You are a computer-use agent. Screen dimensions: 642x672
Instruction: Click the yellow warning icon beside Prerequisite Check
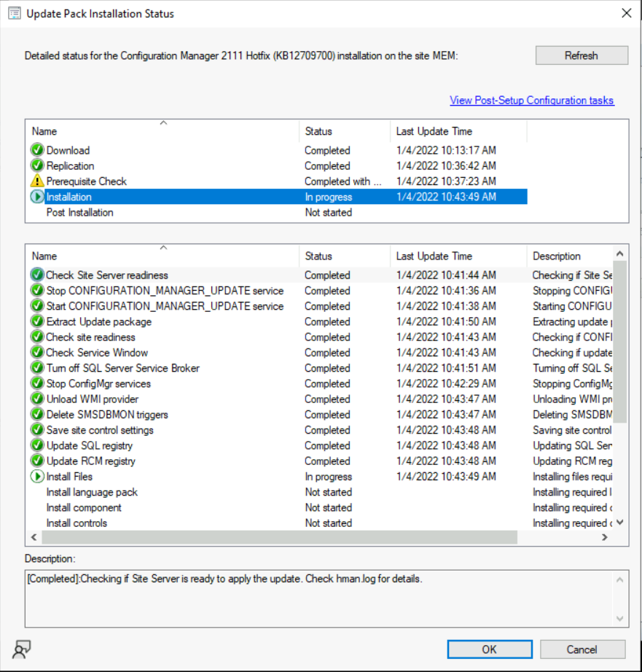(x=37, y=181)
